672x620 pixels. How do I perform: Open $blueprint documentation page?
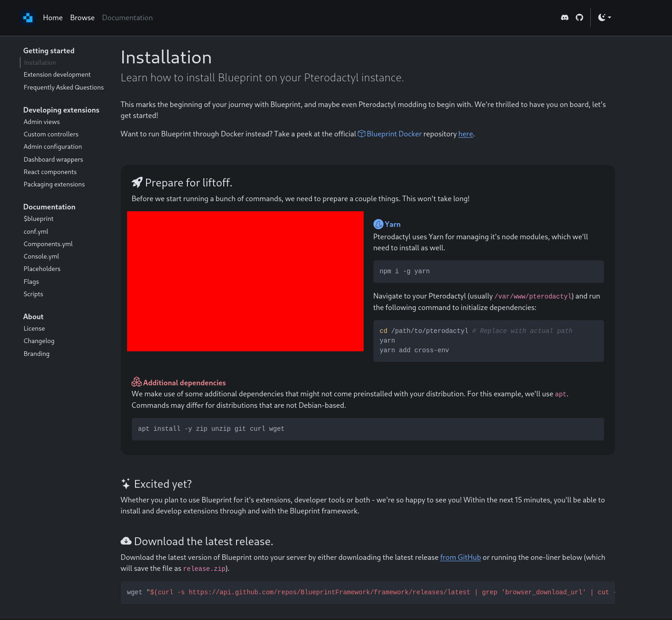[x=39, y=219]
